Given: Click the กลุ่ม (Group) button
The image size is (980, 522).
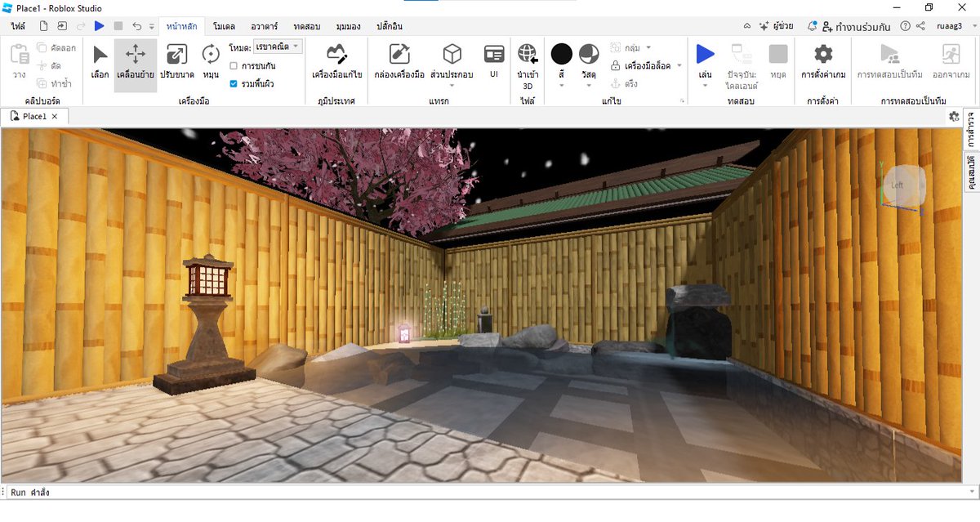Looking at the screenshot, I should [626, 47].
